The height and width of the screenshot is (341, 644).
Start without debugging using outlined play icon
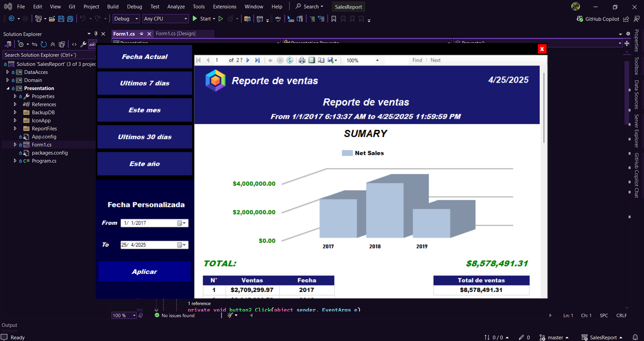pos(221,19)
